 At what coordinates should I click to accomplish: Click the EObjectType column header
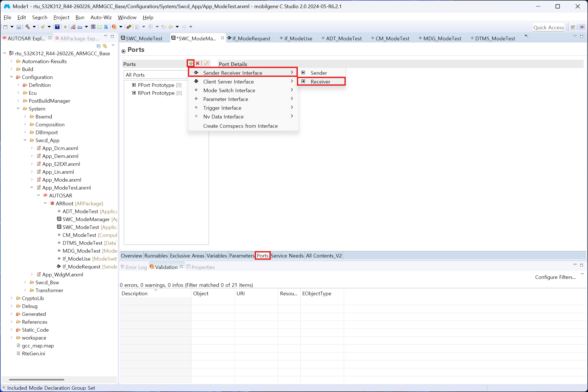[x=322, y=293]
